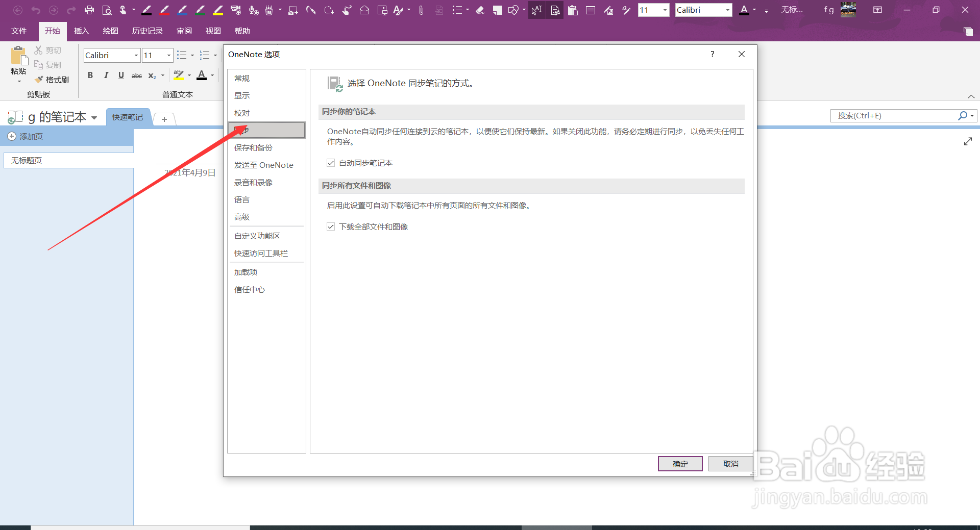Start video recording from the quick toolbar
The image size is (980, 530).
pos(235,10)
